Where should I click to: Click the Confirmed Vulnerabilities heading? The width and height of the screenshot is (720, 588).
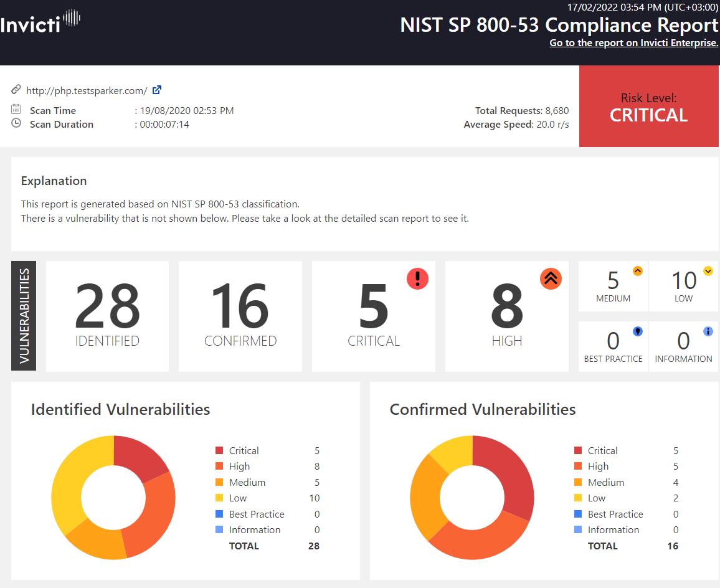(483, 409)
